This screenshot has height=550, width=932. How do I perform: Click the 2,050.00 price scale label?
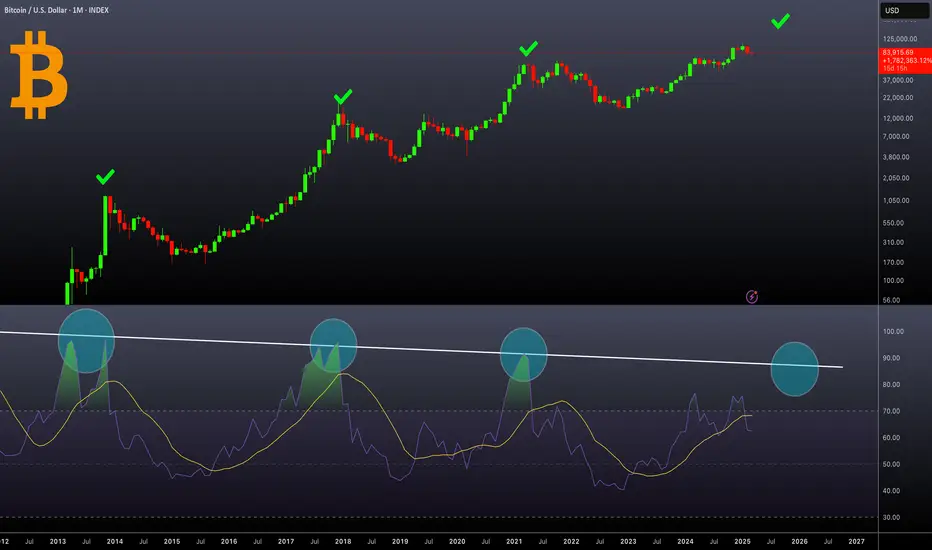(x=896, y=178)
